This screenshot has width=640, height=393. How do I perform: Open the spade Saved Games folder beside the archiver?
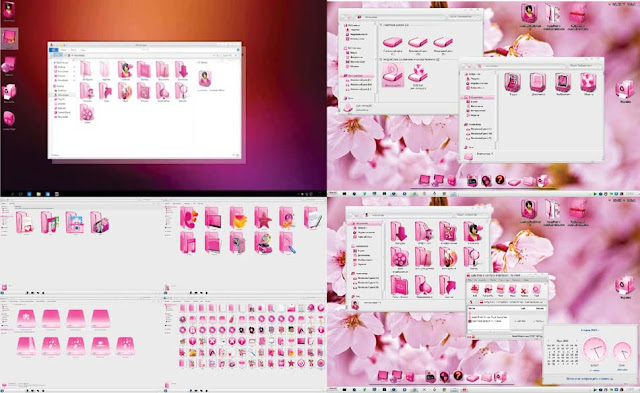click(x=423, y=284)
